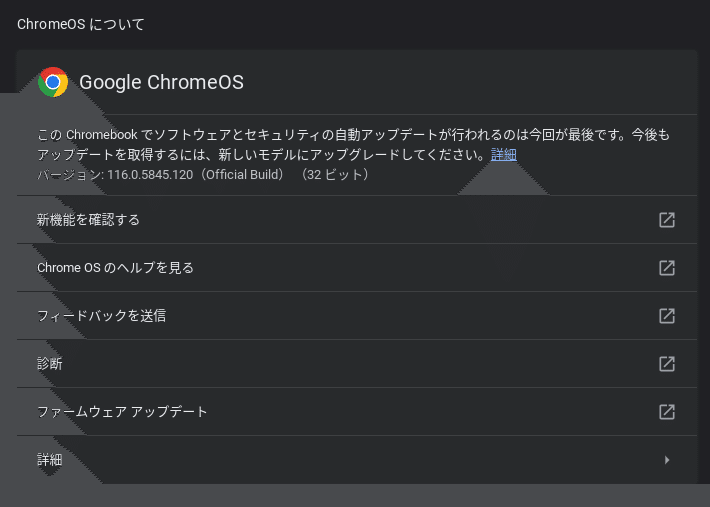Click the バージョン: 116.0.5845.120 version text
Image resolution: width=710 pixels, height=507 pixels.
(204, 175)
